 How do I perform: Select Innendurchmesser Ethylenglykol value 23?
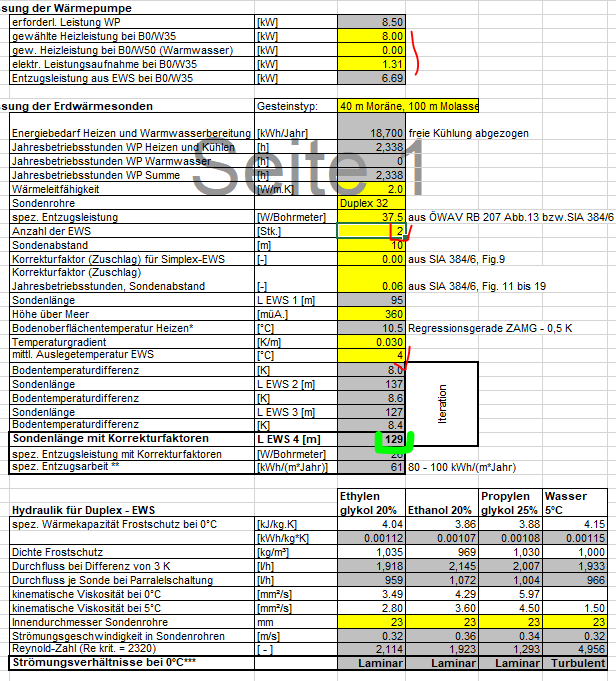tap(371, 621)
